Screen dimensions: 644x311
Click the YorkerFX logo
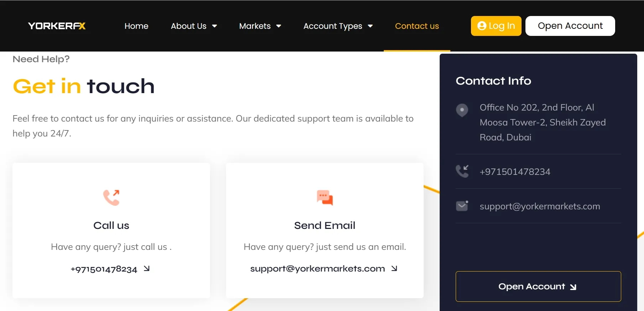tap(57, 26)
